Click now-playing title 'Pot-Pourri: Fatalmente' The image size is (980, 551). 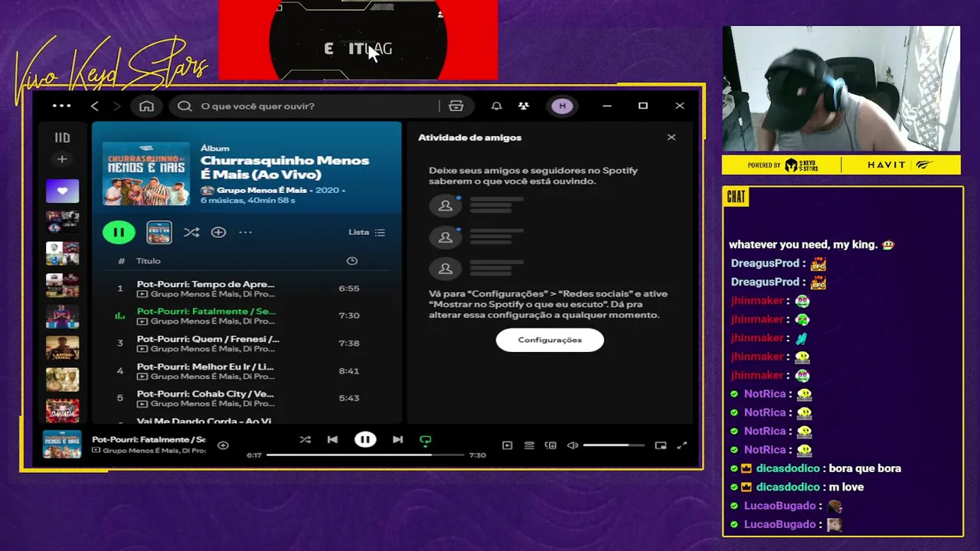coord(149,440)
